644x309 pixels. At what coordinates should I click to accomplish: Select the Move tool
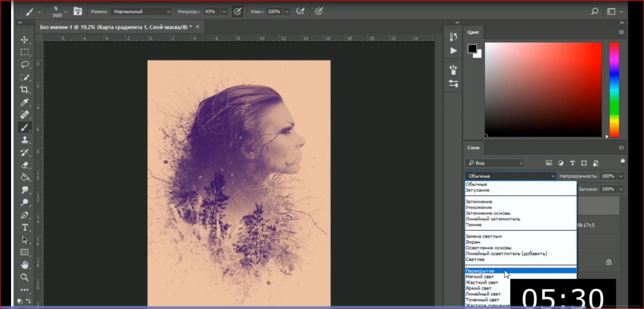24,40
